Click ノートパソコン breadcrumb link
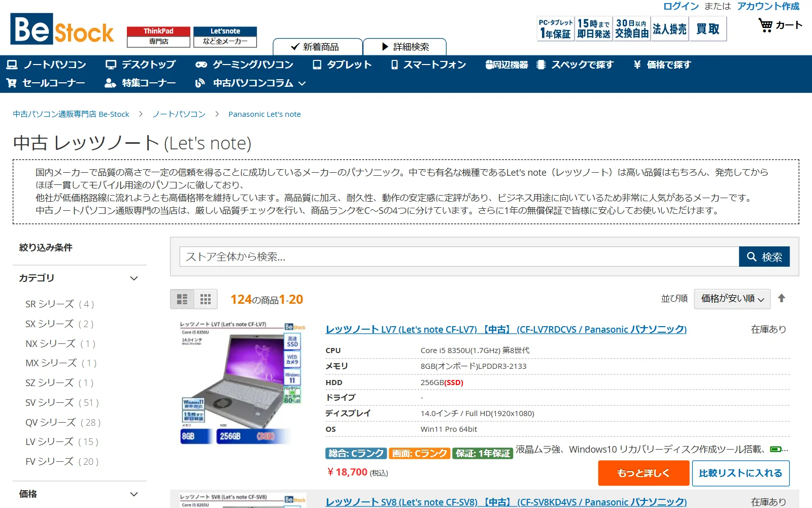The height and width of the screenshot is (508, 812). 179,114
